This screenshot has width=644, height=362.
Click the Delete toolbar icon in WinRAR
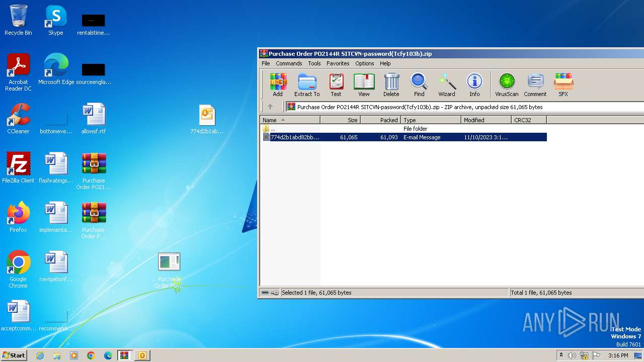[391, 84]
